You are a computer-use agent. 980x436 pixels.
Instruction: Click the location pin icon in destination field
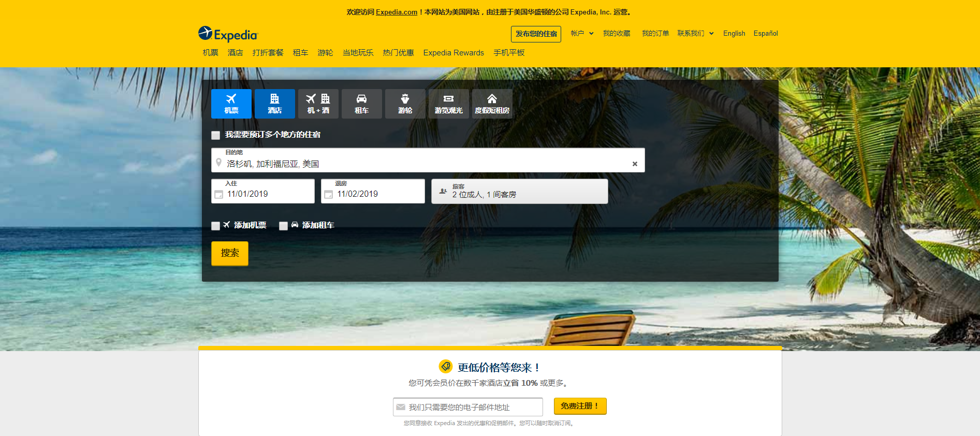pos(219,163)
